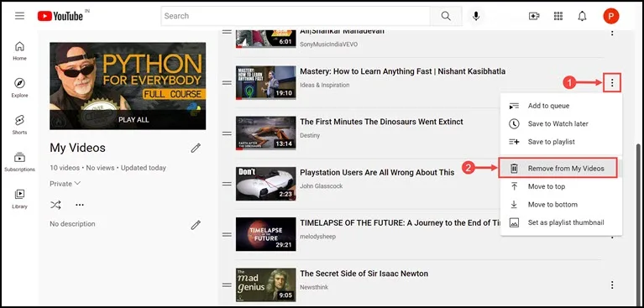This screenshot has height=308, width=644.
Task: Open the notifications bell
Action: pos(582,16)
